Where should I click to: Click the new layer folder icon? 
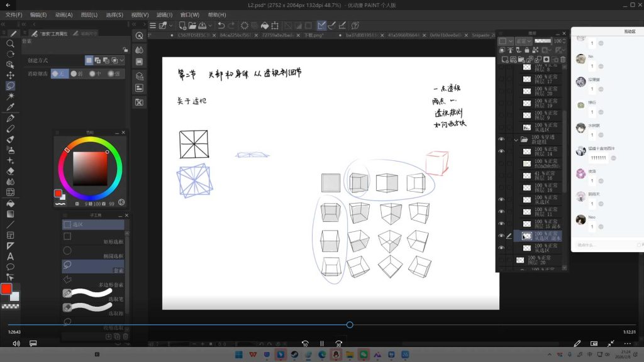coord(521,59)
